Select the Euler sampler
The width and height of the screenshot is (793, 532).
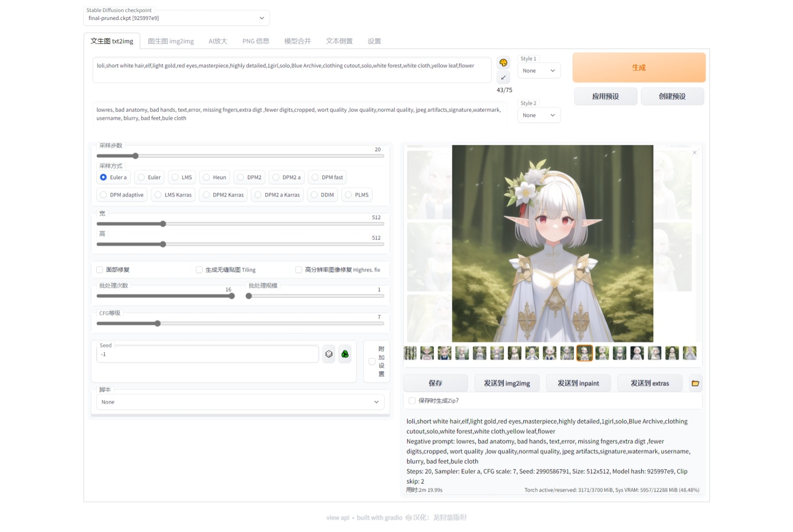pyautogui.click(x=149, y=177)
